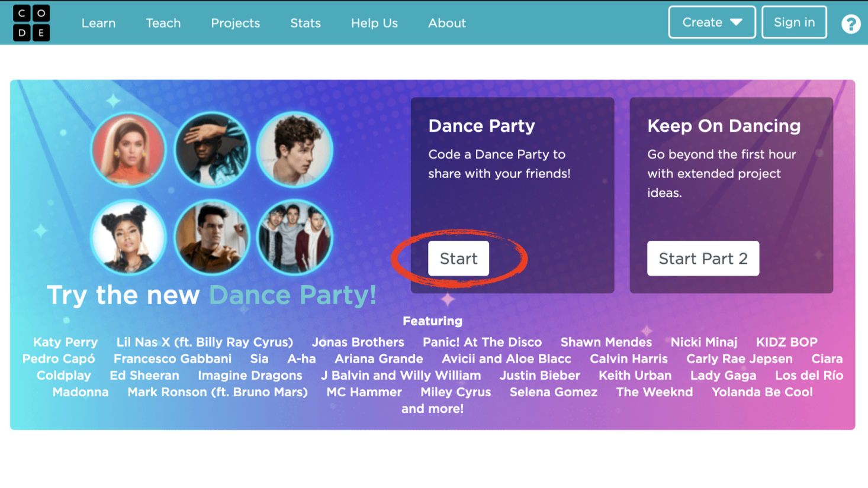
Task: Click the Start Part 2 button
Action: (703, 258)
